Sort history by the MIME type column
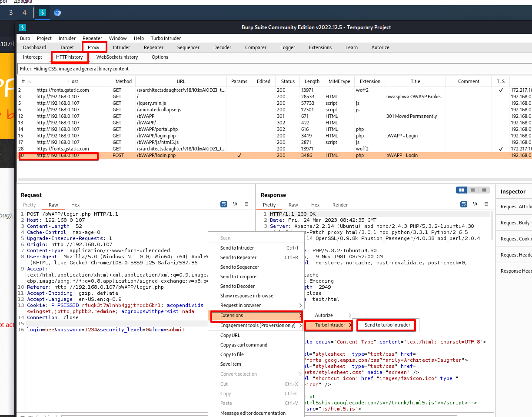The height and width of the screenshot is (417, 532). click(339, 81)
